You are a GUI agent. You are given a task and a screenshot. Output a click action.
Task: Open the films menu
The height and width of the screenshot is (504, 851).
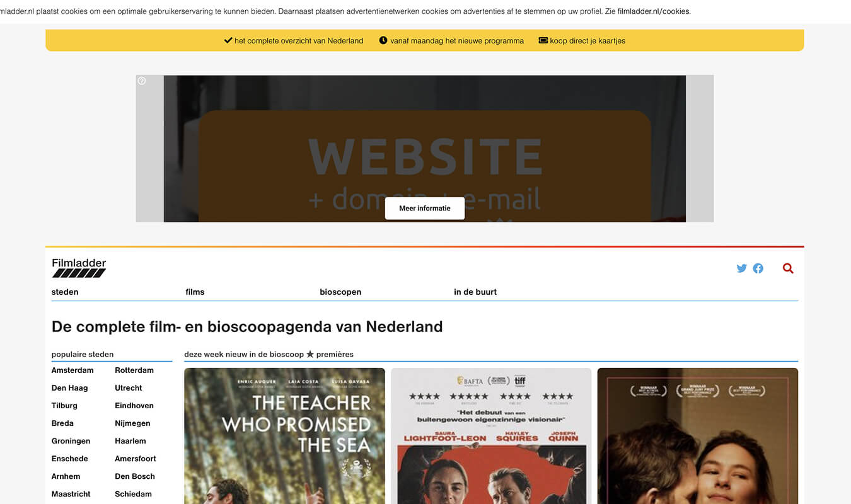click(195, 292)
